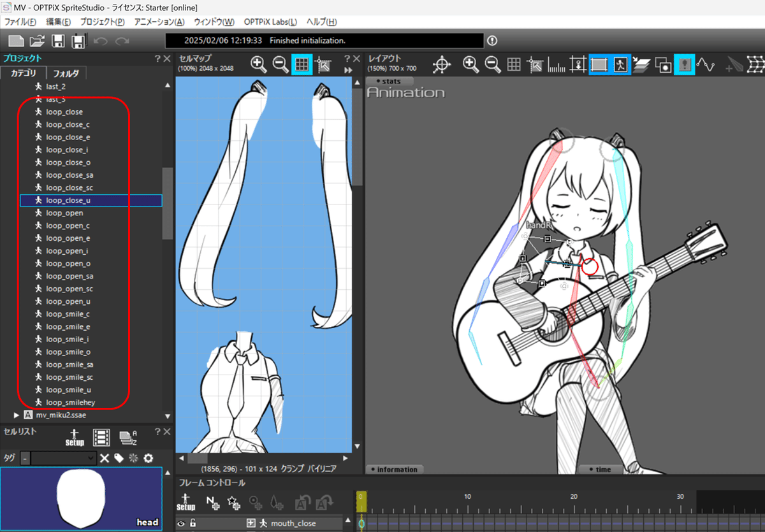Toggle the highlighted keyhole icon in the layout toolbar
765x532 pixels.
[684, 64]
